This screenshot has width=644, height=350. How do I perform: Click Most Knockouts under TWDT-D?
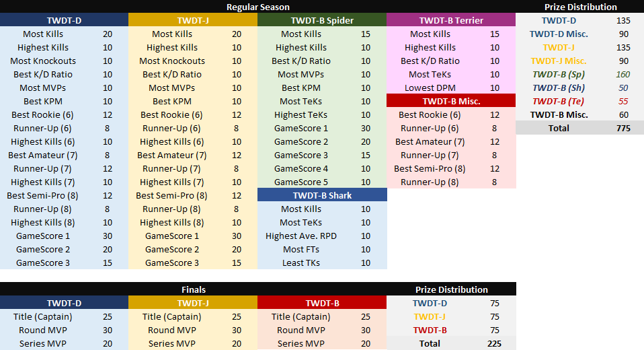[x=43, y=61]
